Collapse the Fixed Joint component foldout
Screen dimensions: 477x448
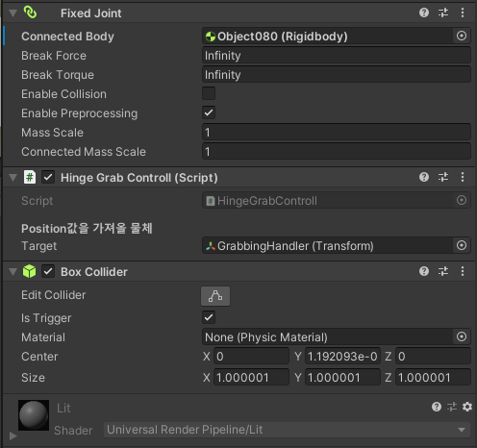pos(13,13)
